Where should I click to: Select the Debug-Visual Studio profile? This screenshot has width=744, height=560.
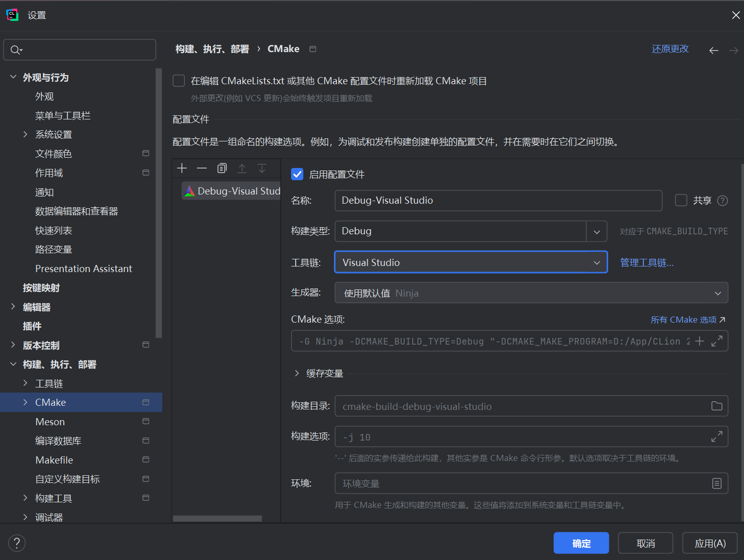[x=231, y=191]
